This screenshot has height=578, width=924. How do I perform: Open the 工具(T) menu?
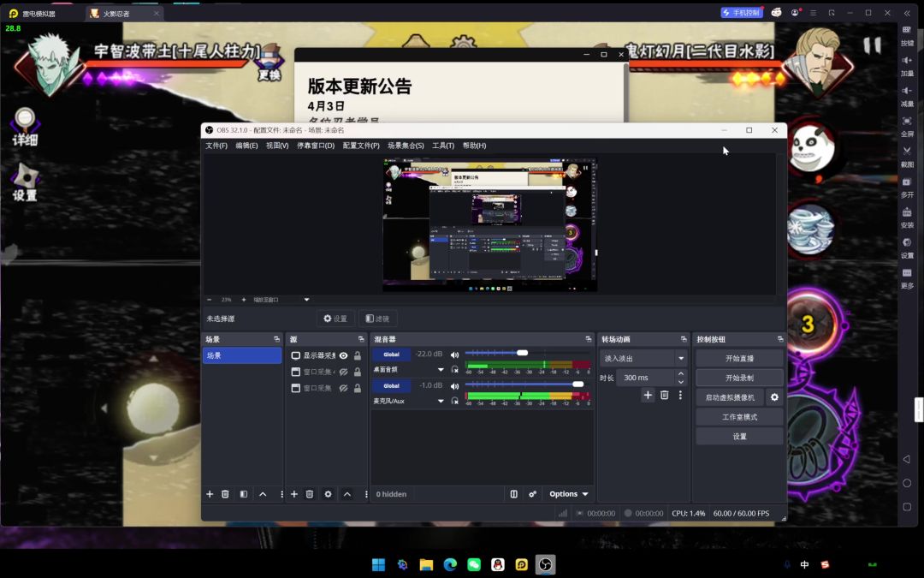[442, 146]
